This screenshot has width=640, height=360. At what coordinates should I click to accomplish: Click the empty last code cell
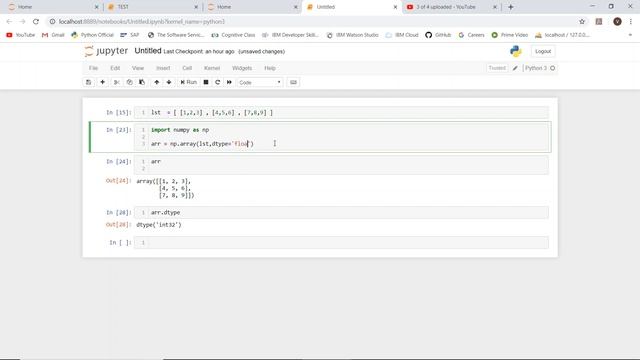(341, 242)
